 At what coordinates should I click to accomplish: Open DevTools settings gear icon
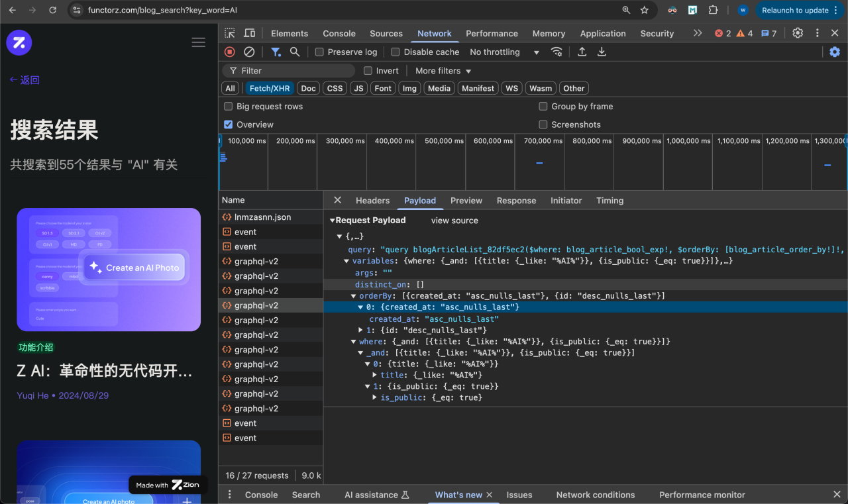point(798,33)
